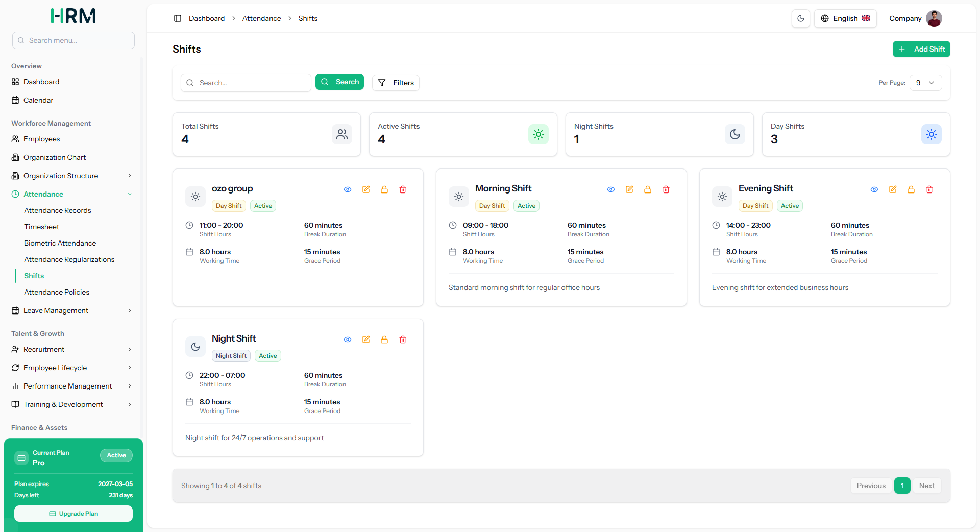
Task: Delete the Morning Shift card
Action: click(666, 189)
